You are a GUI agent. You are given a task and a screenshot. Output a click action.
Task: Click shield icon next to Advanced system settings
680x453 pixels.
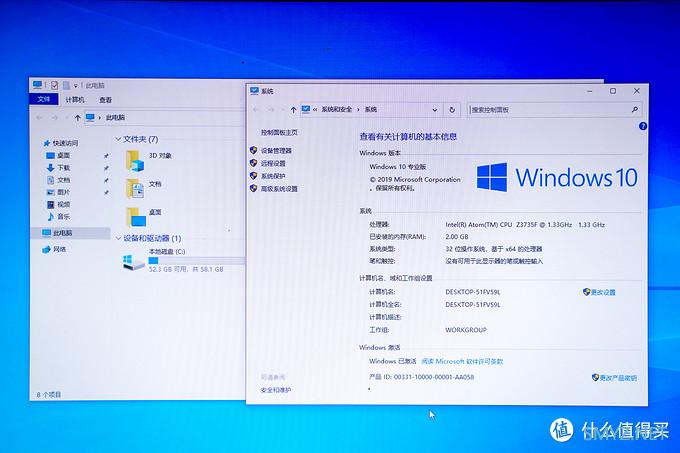(254, 188)
